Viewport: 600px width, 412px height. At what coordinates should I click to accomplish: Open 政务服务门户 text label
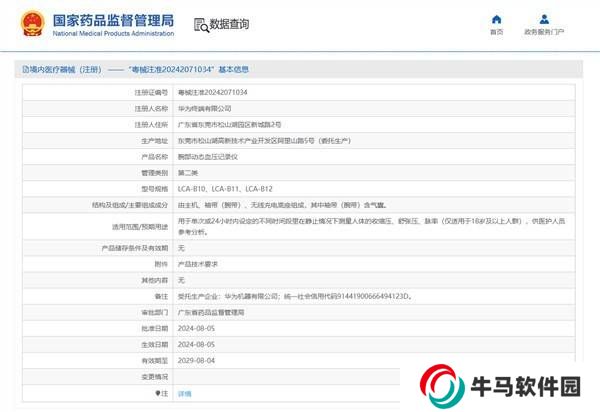[x=544, y=32]
